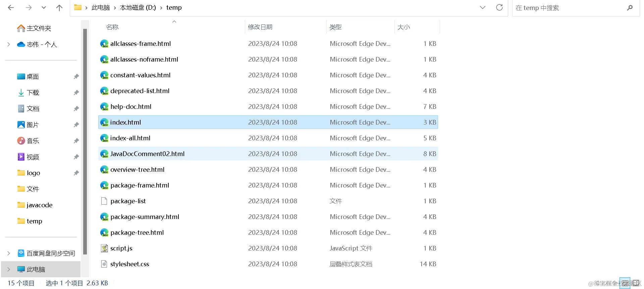Select the deprecated-list.html file icon
The width and height of the screenshot is (644, 289).
tap(104, 91)
